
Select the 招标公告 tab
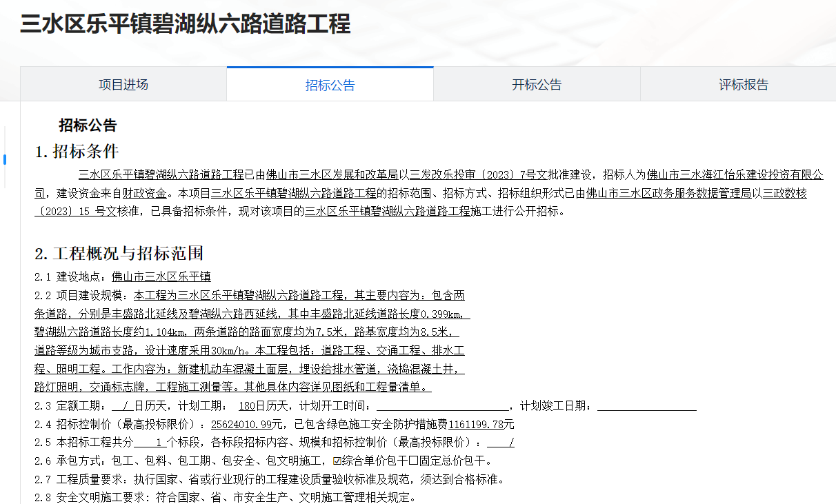click(330, 85)
